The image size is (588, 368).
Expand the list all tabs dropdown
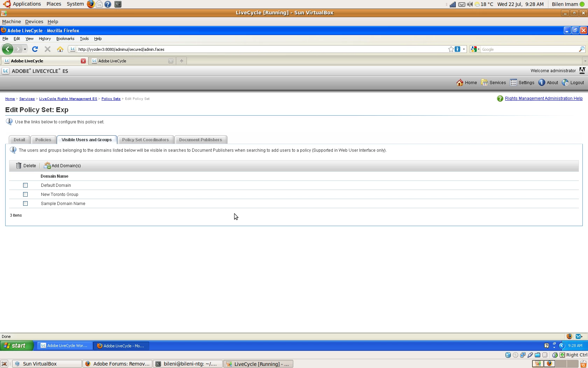click(x=585, y=61)
